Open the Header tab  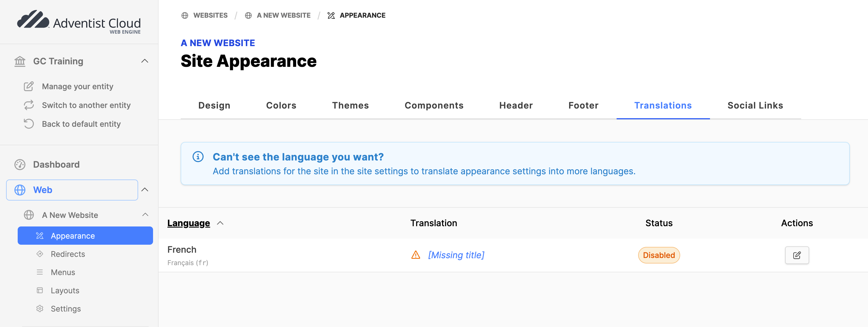(515, 106)
